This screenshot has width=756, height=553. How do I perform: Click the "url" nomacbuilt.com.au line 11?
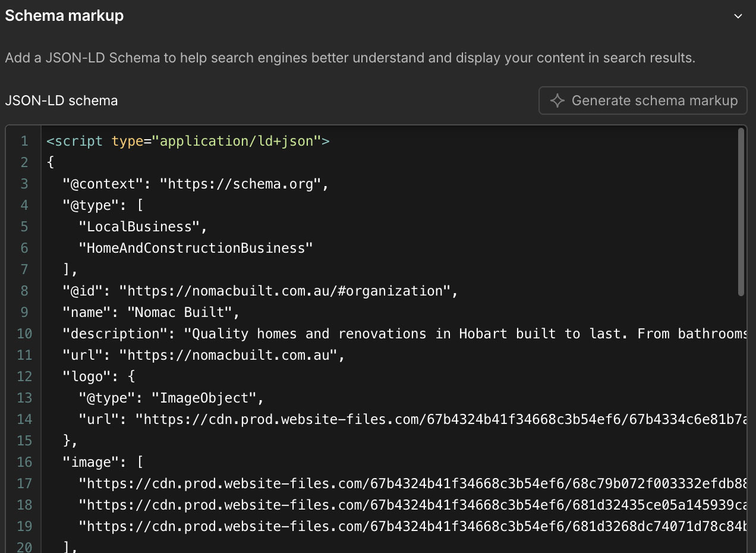(204, 355)
